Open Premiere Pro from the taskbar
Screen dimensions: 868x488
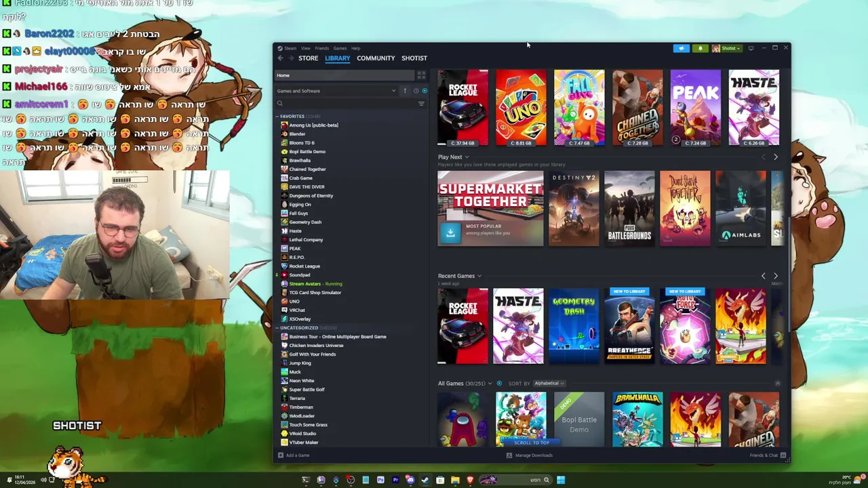[395, 480]
